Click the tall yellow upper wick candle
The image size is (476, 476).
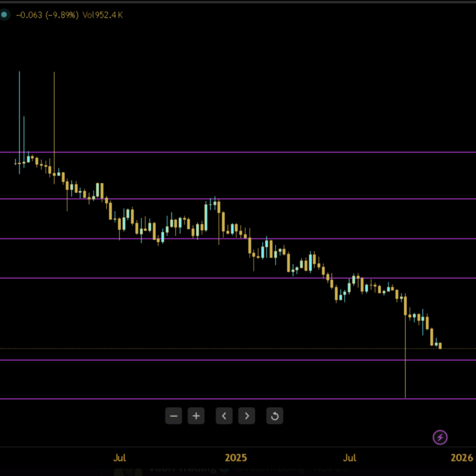(x=54, y=122)
